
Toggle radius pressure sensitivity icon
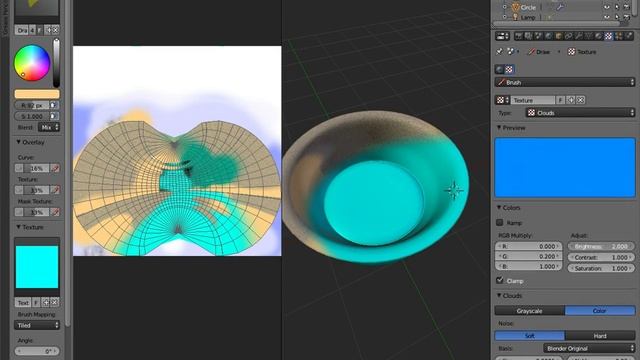point(53,105)
